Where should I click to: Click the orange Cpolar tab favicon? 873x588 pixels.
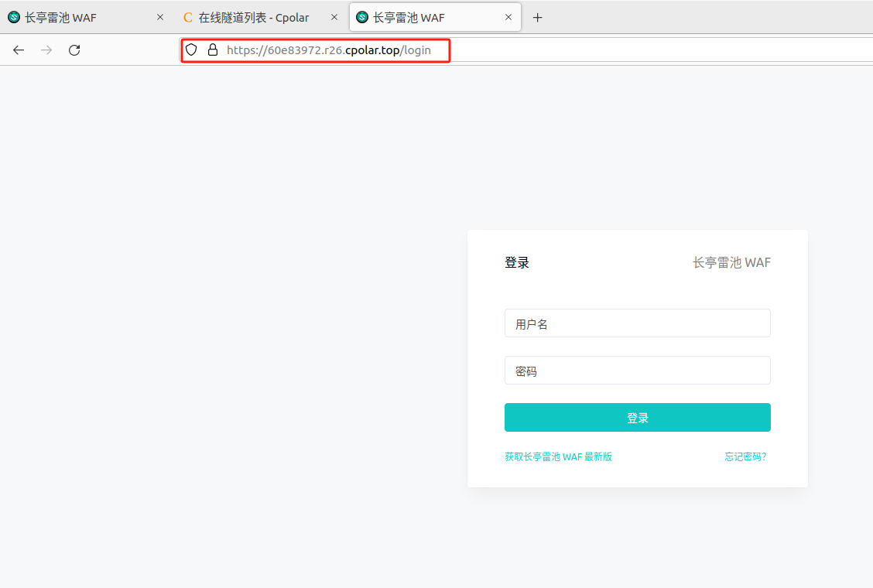click(x=188, y=18)
